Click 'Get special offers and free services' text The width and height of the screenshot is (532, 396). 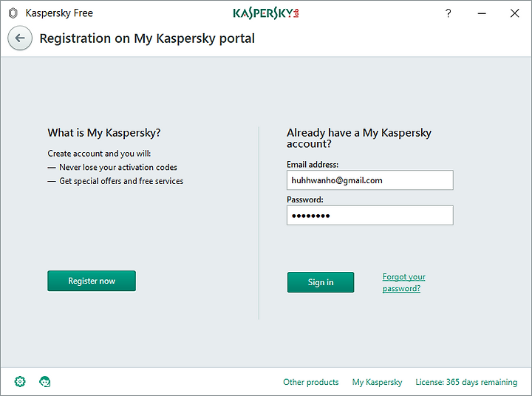pos(121,181)
